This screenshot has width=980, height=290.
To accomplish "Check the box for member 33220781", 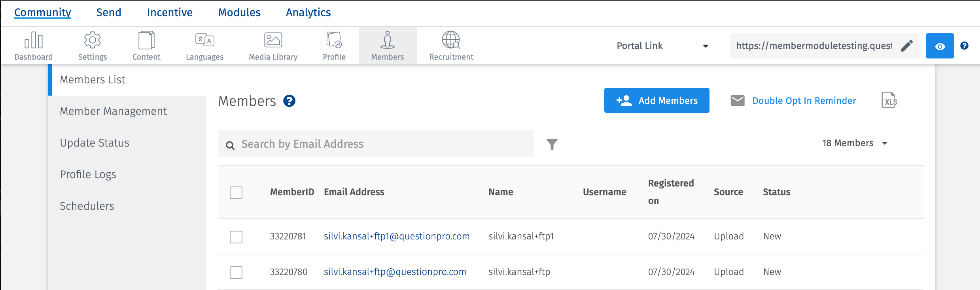I will [236, 237].
